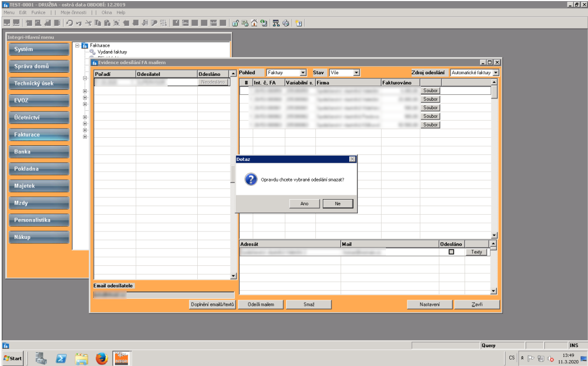The image size is (588, 366).
Task: Click the Smaž button
Action: pos(309,305)
